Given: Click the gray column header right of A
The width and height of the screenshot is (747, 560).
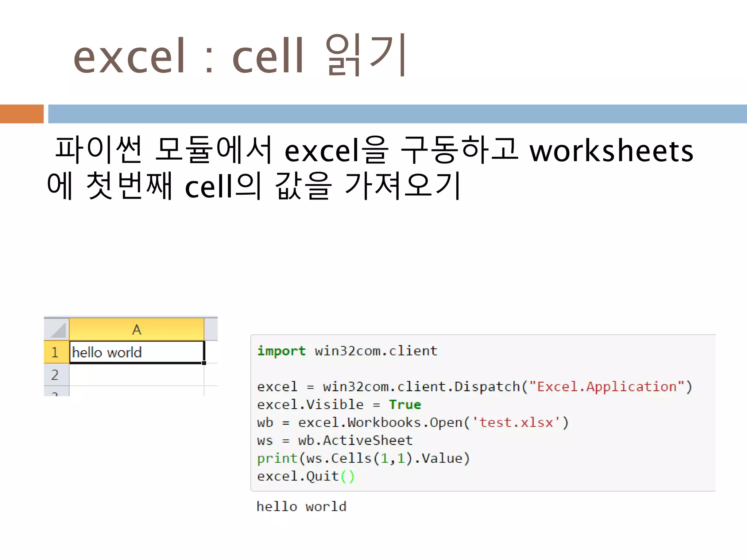Looking at the screenshot, I should click(x=211, y=330).
